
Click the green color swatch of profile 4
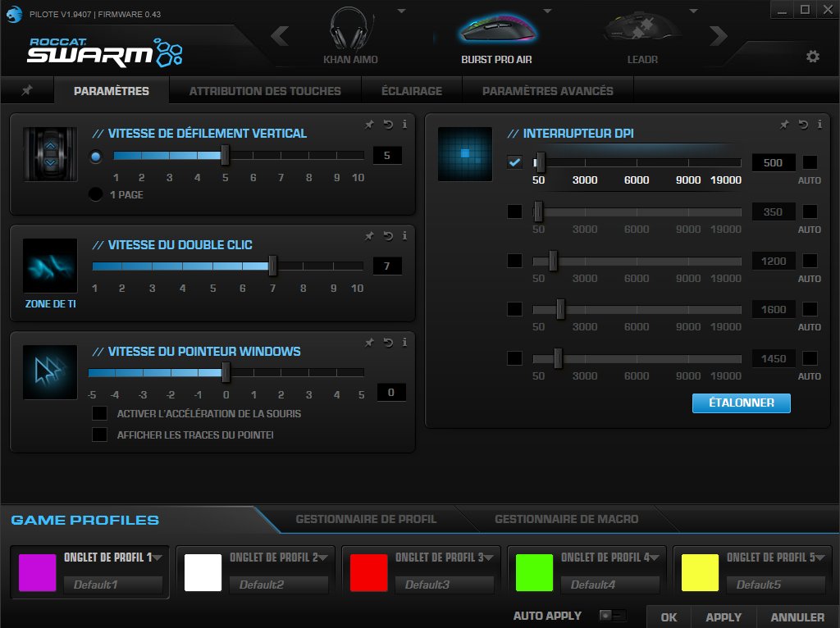point(534,572)
